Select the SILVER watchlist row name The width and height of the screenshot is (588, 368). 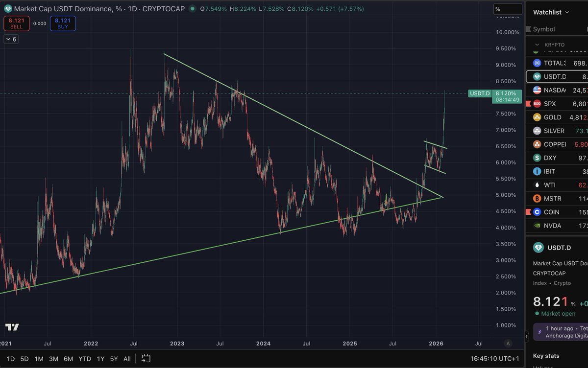pyautogui.click(x=554, y=131)
